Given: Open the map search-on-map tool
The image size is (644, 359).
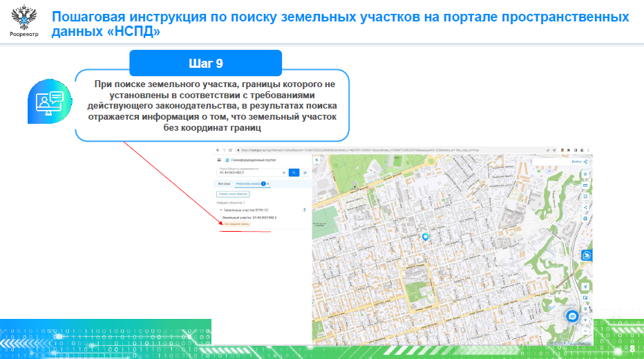Looking at the screenshot, I should point(585,309).
